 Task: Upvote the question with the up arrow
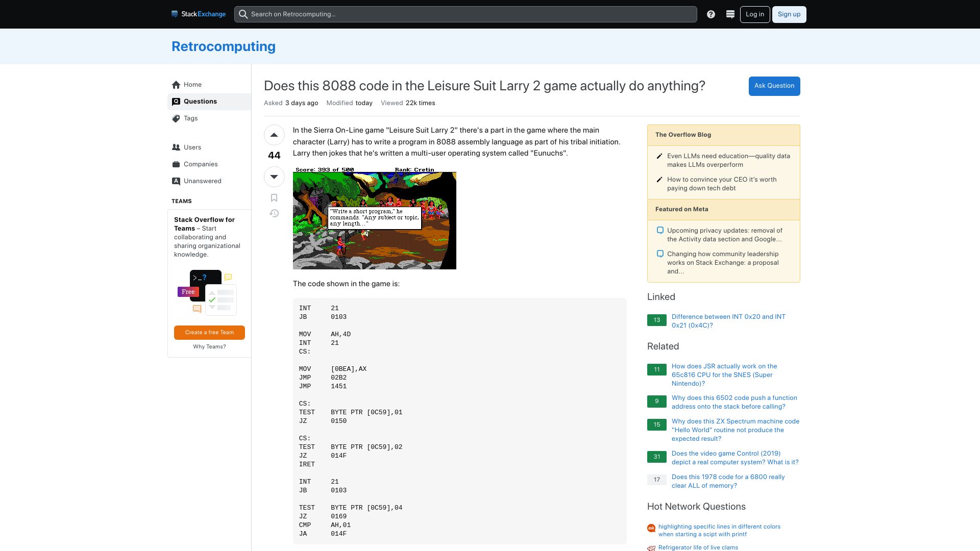(x=274, y=135)
